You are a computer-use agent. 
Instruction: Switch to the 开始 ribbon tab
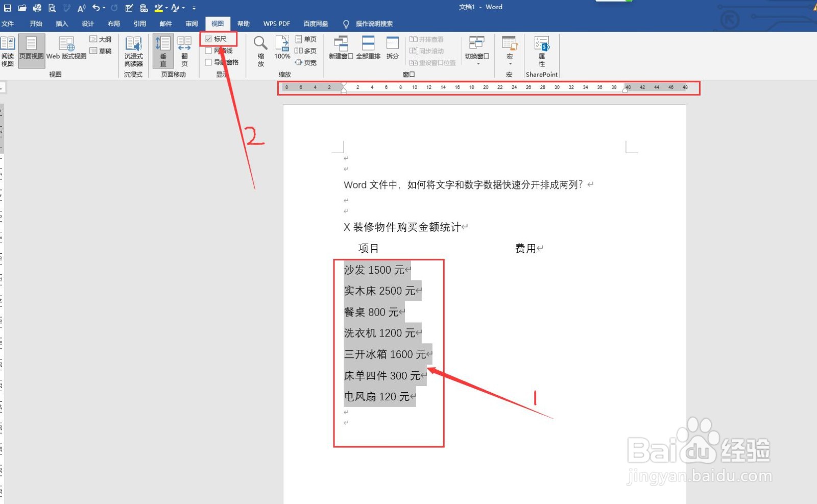click(x=35, y=23)
